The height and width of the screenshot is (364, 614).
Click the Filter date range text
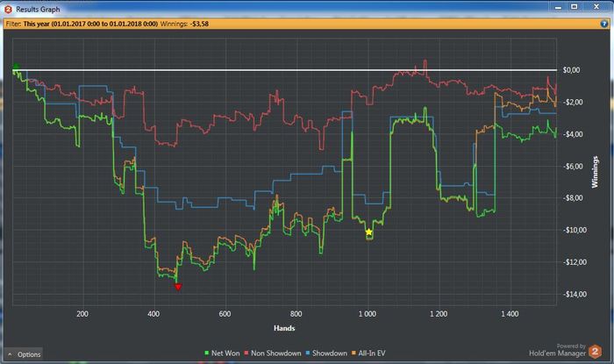point(90,24)
